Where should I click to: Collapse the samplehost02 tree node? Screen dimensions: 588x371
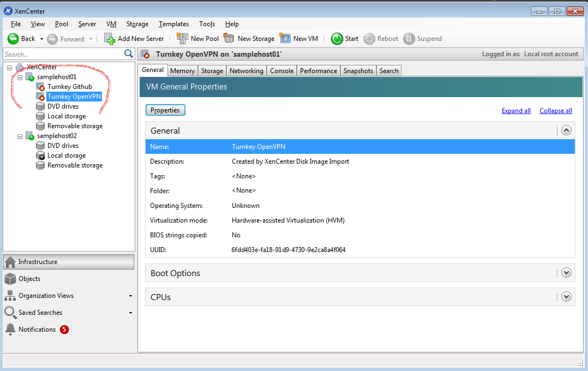pyautogui.click(x=20, y=136)
